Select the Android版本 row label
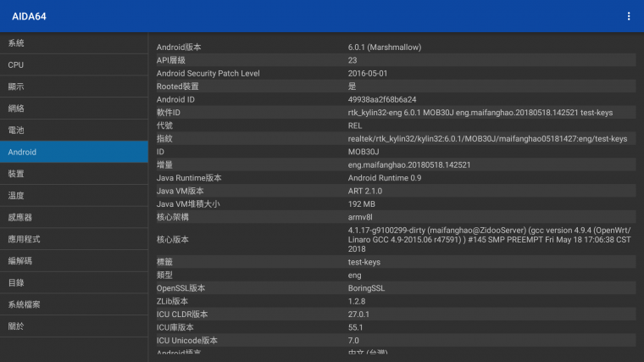 coord(179,47)
